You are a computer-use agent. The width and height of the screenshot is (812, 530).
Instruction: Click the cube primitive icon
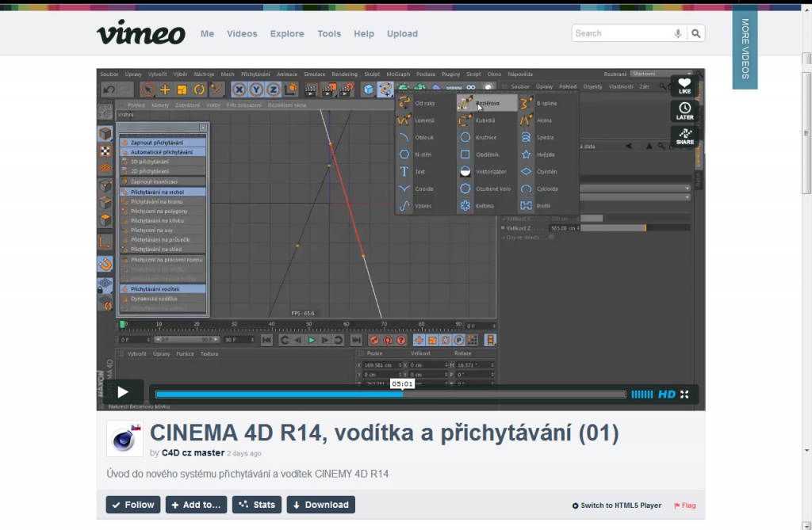coord(368,90)
